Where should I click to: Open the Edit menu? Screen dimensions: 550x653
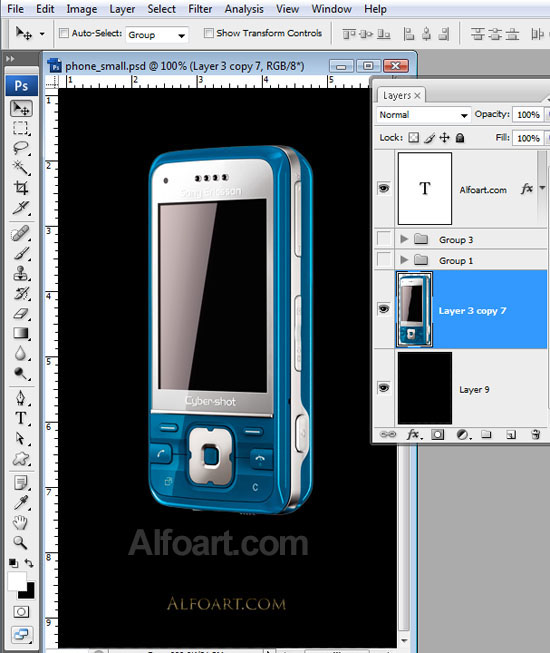(45, 9)
